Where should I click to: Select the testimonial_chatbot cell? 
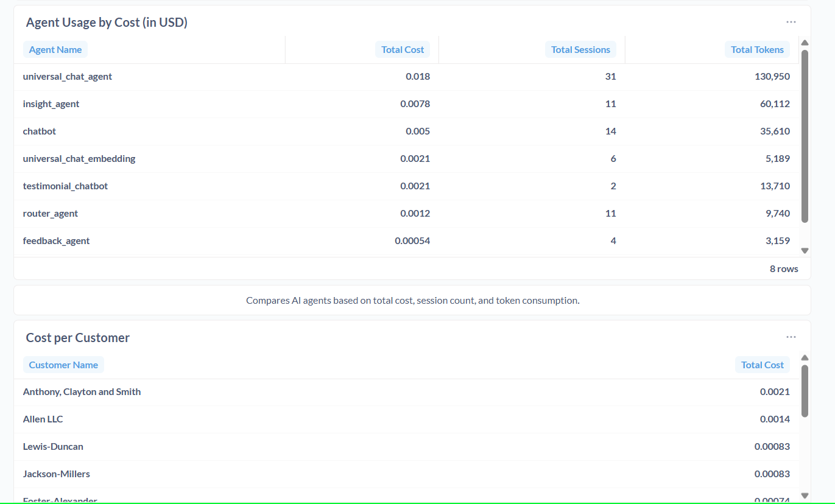[65, 186]
